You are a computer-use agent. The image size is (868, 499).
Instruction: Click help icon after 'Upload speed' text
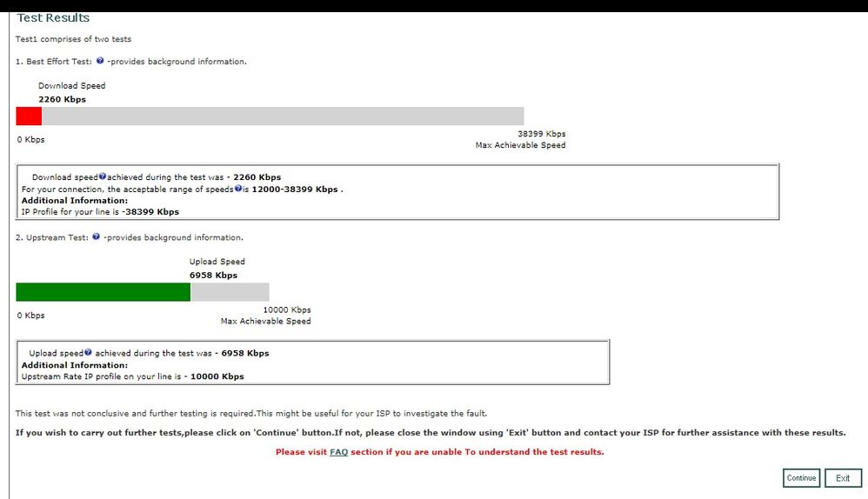(89, 353)
